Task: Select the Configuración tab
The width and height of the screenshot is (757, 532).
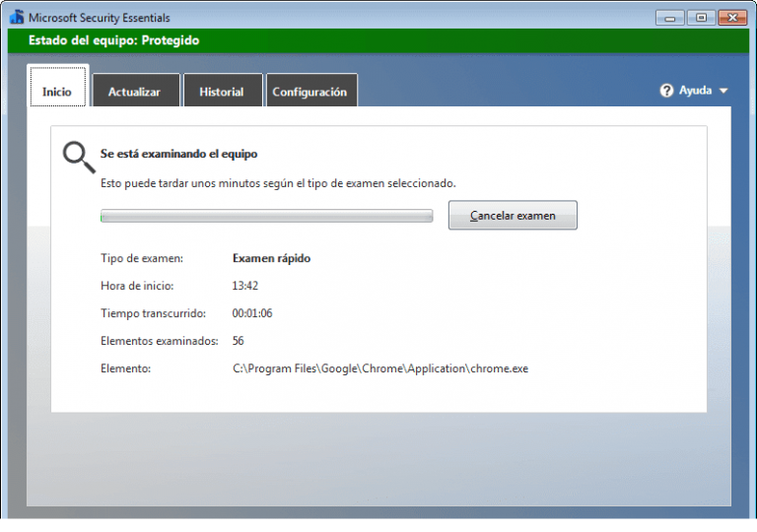Action: (310, 92)
